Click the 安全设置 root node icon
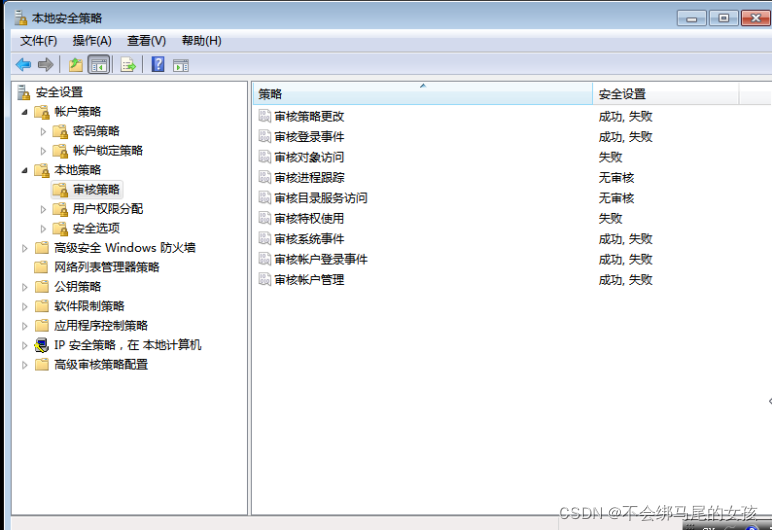 [23, 92]
